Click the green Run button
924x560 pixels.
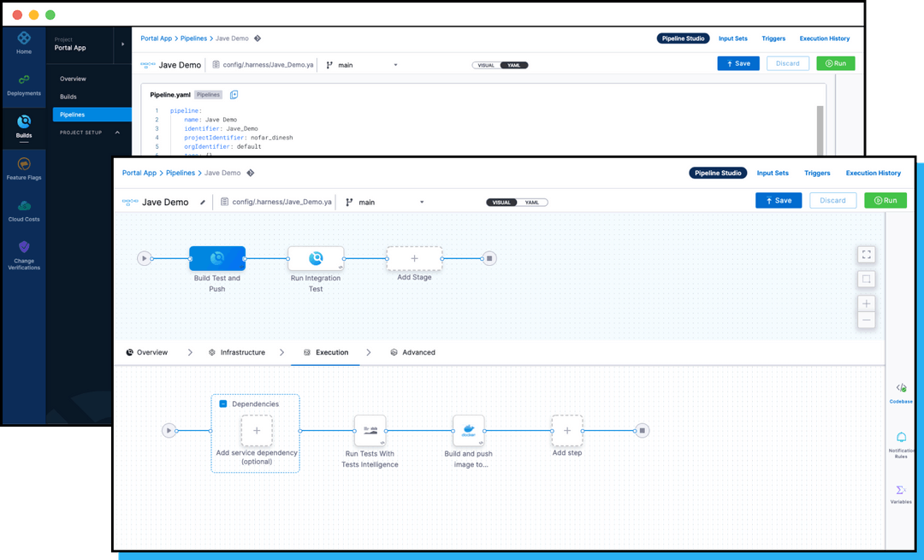(885, 200)
